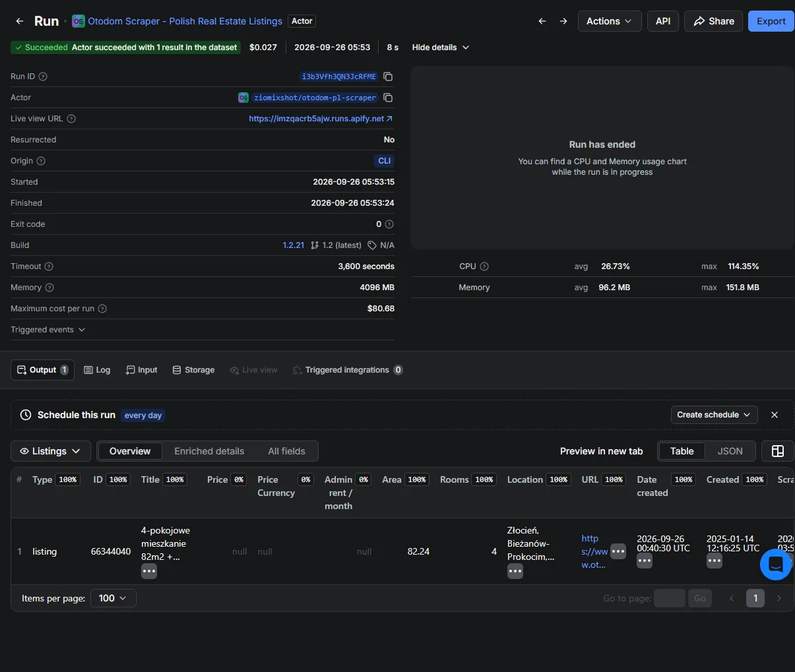
Task: Click the Go to page input field
Action: pos(669,598)
